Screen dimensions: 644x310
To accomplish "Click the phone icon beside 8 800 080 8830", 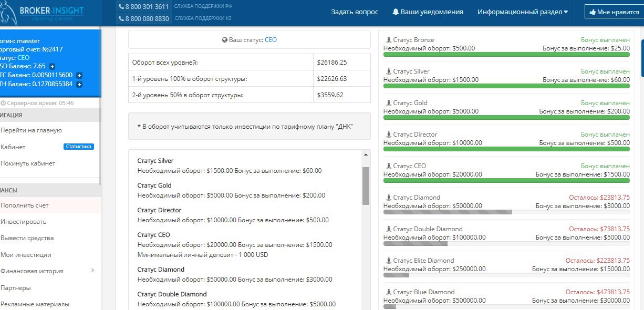I will pos(121,19).
